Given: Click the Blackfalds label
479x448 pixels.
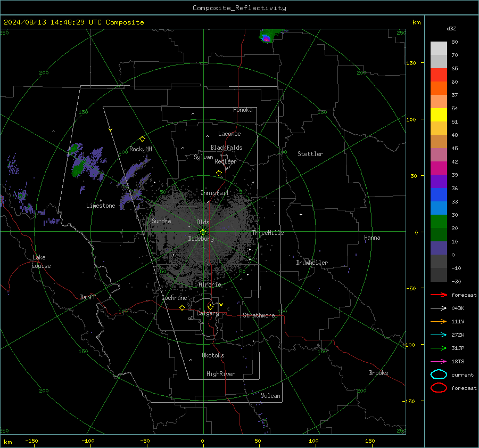Looking at the screenshot, I should (226, 148).
